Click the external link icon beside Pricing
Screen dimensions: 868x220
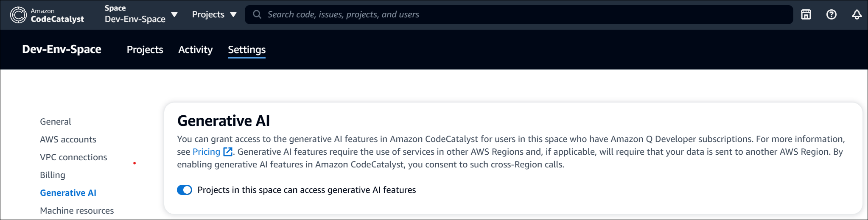pos(228,152)
